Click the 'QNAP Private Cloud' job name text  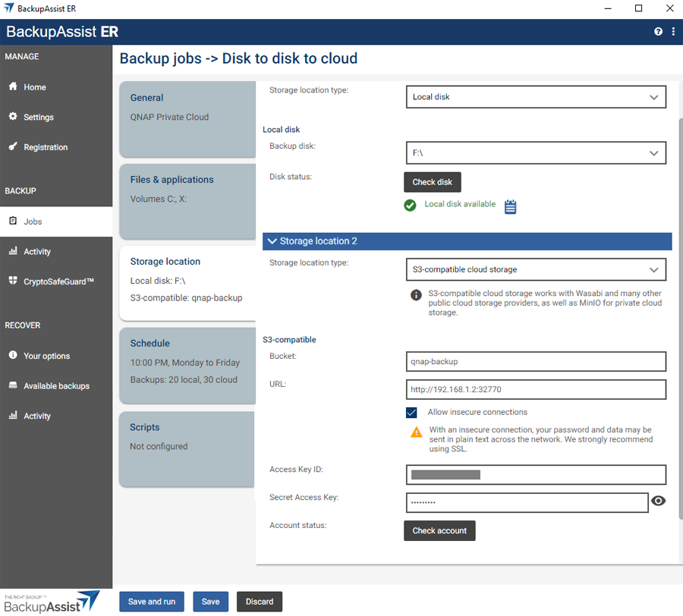(169, 117)
